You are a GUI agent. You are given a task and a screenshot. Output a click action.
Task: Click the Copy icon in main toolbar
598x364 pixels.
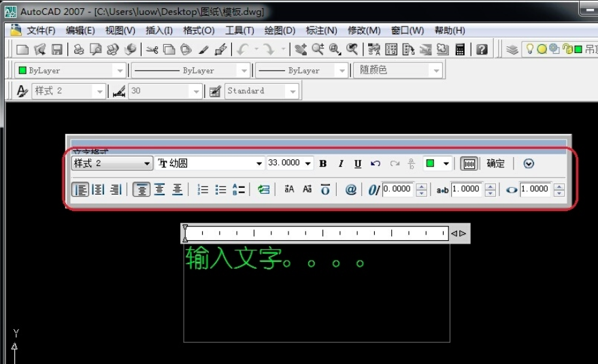coord(169,49)
